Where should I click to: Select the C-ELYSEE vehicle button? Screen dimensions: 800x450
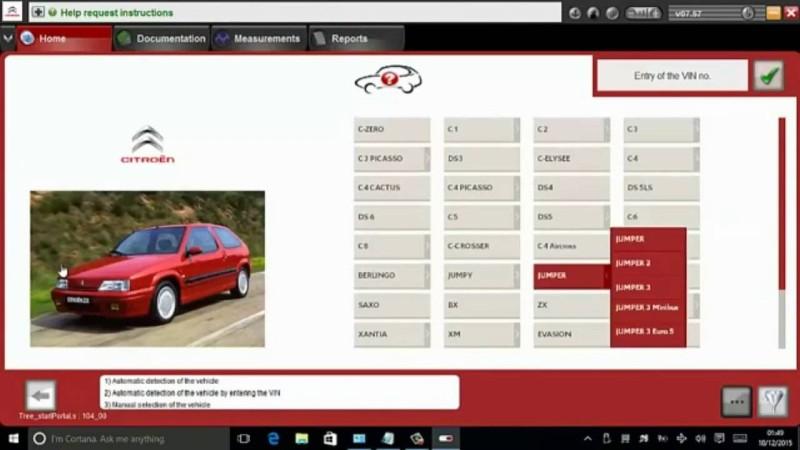point(571,159)
